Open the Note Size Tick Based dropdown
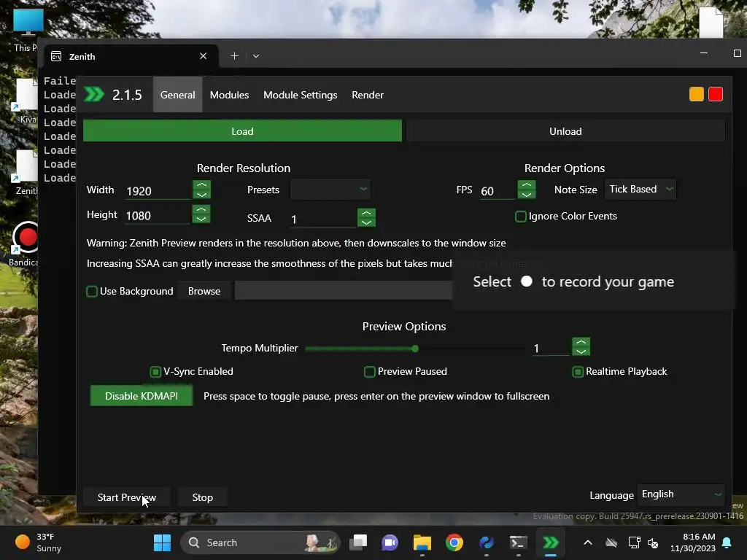 coord(640,189)
